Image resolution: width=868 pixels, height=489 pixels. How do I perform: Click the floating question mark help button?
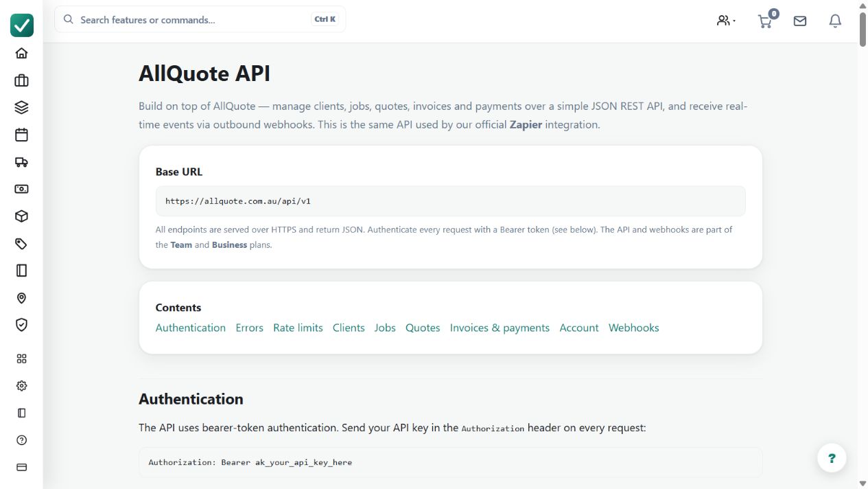tap(832, 458)
